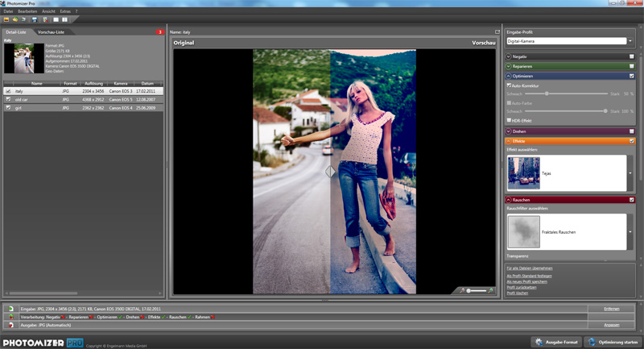This screenshot has width=644, height=349.
Task: Click the zoom out magnifier icon
Action: click(462, 291)
